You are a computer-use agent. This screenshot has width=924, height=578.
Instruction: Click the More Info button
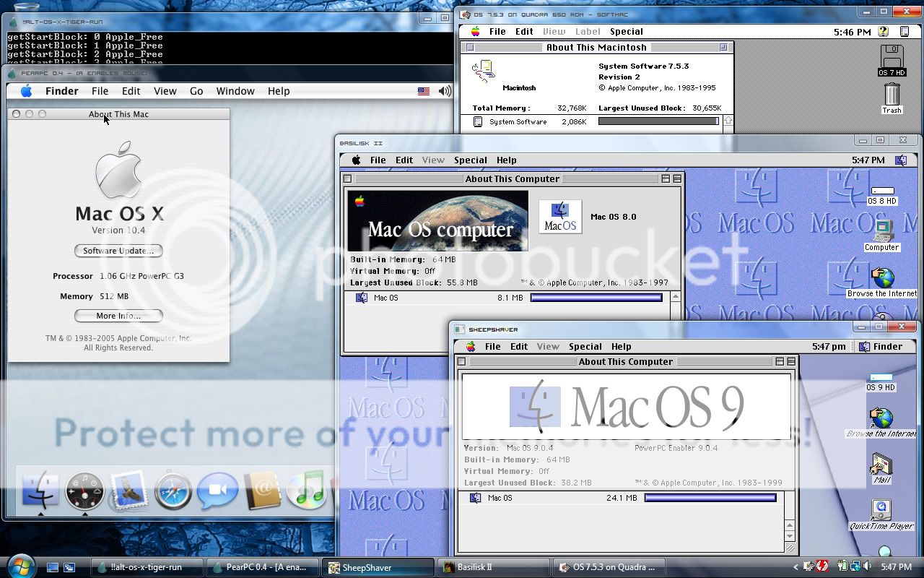click(x=118, y=316)
